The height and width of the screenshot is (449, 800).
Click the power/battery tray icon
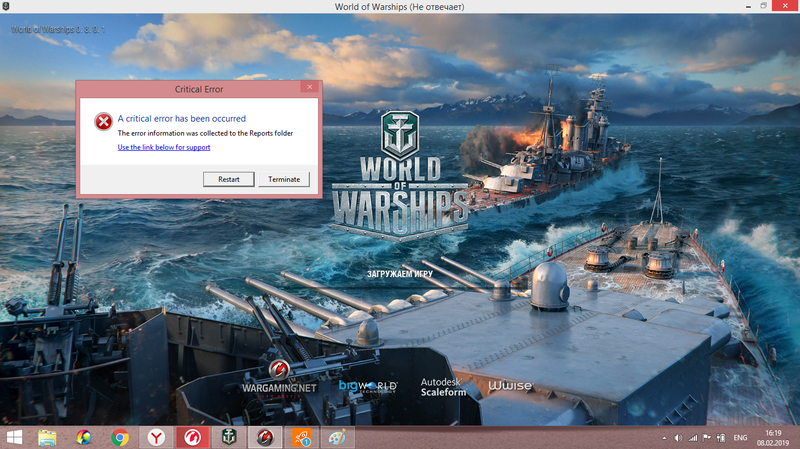pos(721,438)
